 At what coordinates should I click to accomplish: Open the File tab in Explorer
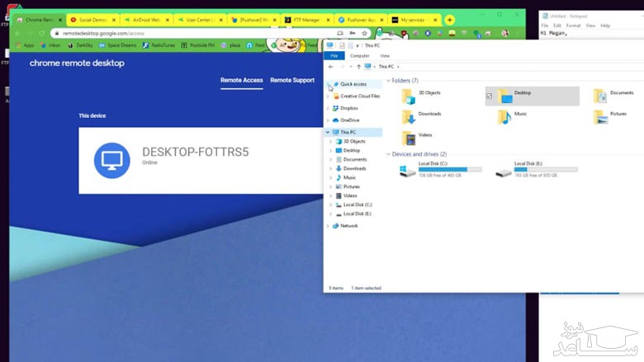[334, 56]
